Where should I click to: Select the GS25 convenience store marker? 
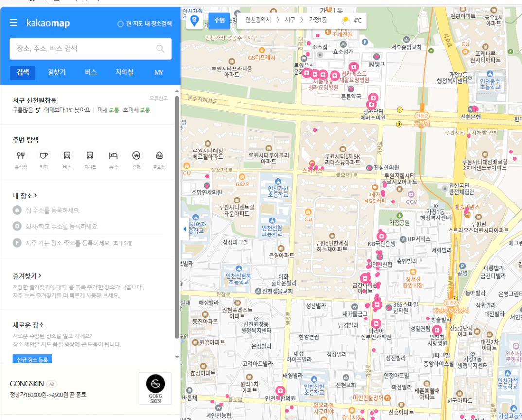tap(242, 177)
